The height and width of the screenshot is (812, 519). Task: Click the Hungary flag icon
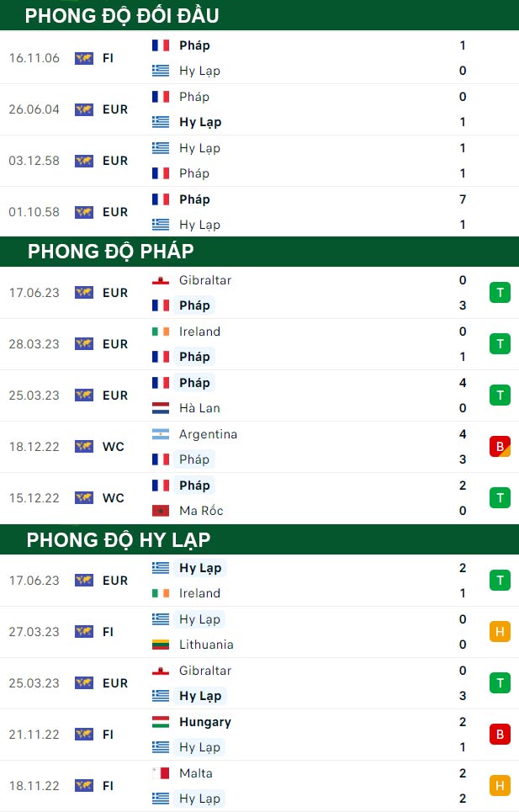click(x=161, y=721)
